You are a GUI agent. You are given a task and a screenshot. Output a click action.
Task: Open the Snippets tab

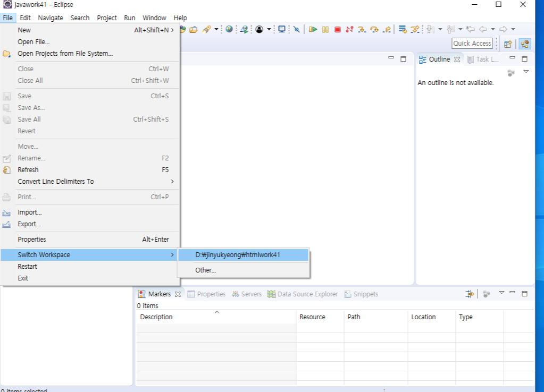[x=361, y=294]
